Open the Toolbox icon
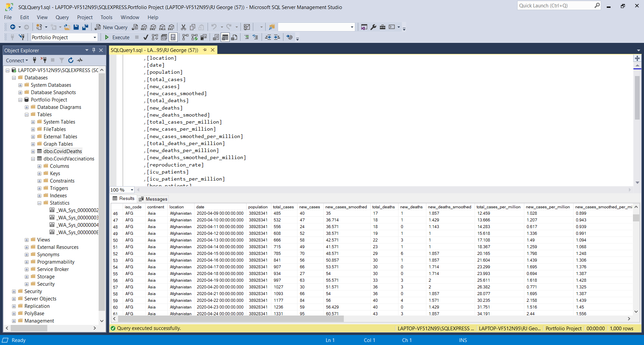The height and width of the screenshot is (345, 644). (x=382, y=27)
